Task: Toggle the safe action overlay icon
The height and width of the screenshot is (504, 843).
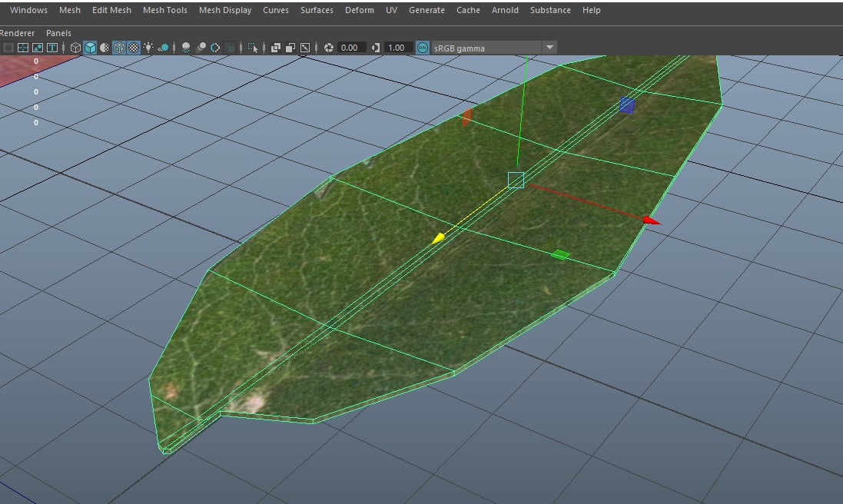Action: tap(38, 48)
